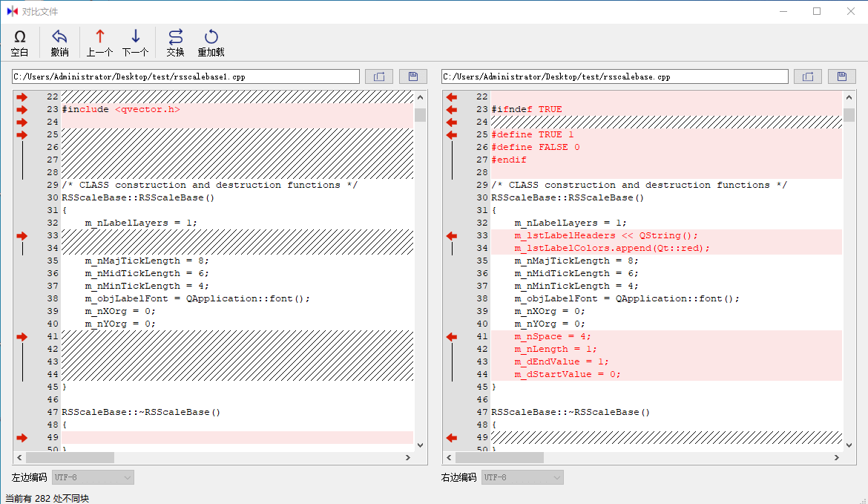Screen dimensions: 868x504
Task: Open file browser for right file path
Action: point(808,76)
